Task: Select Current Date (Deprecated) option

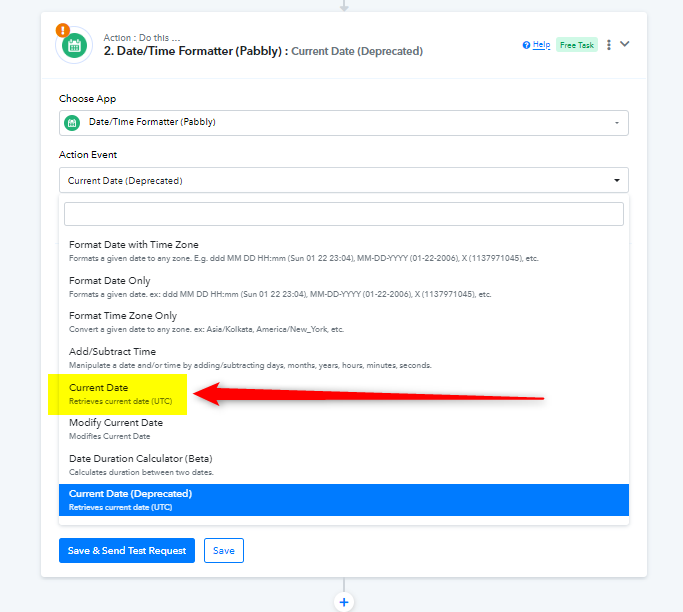Action: pyautogui.click(x=344, y=500)
